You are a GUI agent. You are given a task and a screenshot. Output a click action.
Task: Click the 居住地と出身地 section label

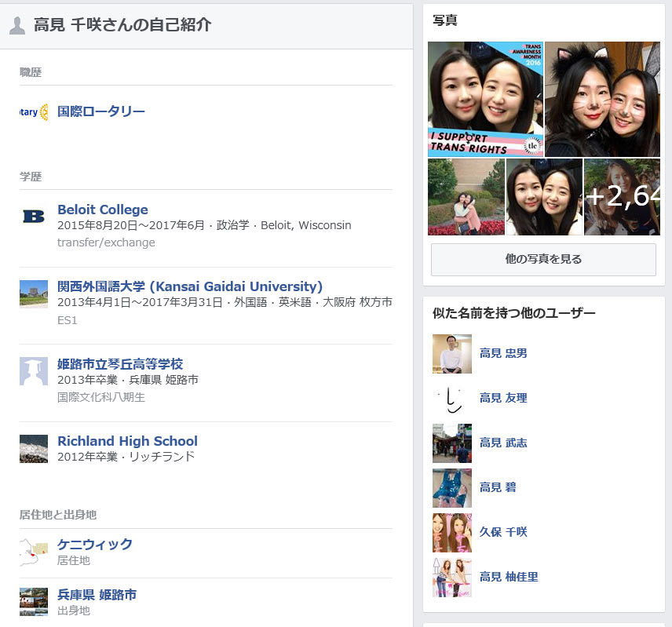[x=58, y=515]
